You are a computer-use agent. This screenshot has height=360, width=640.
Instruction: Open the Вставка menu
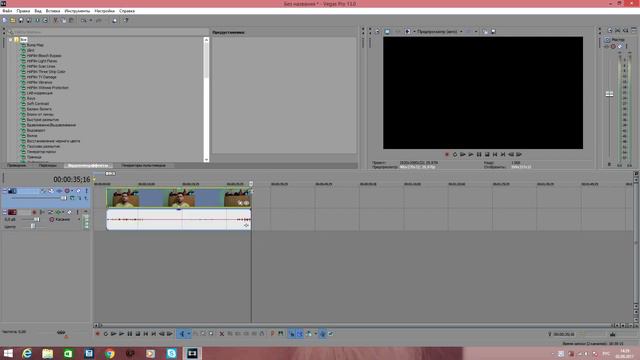pyautogui.click(x=53, y=11)
